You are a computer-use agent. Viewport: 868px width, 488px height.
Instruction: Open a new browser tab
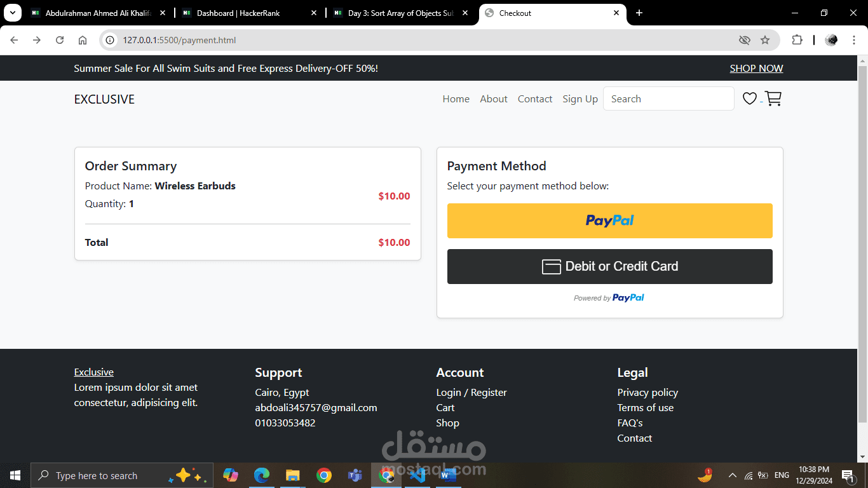point(639,13)
